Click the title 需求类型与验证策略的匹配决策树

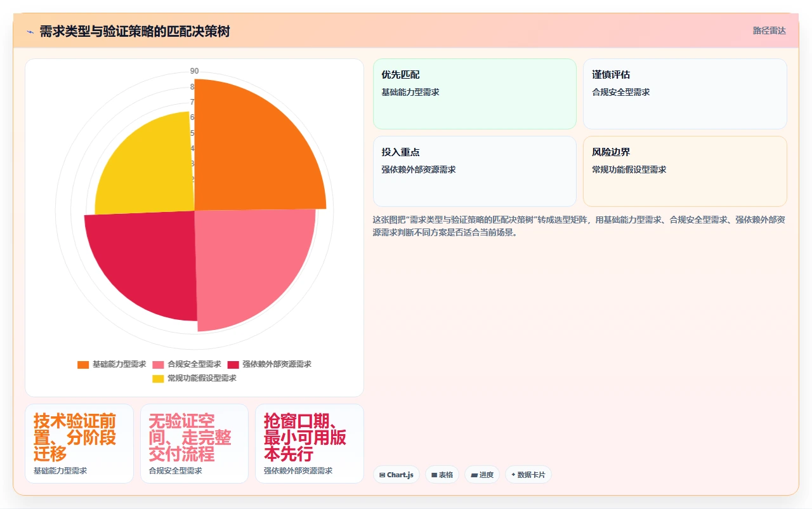point(134,31)
